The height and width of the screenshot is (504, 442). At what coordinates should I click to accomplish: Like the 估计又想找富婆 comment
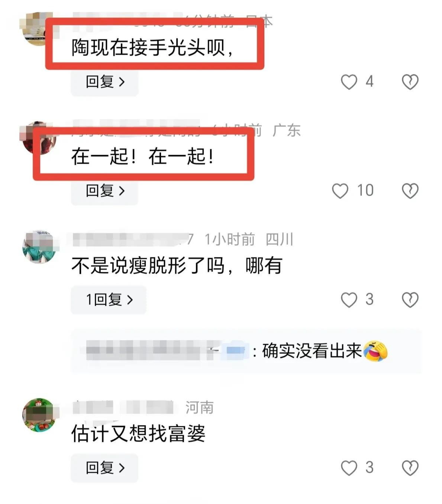349,468
